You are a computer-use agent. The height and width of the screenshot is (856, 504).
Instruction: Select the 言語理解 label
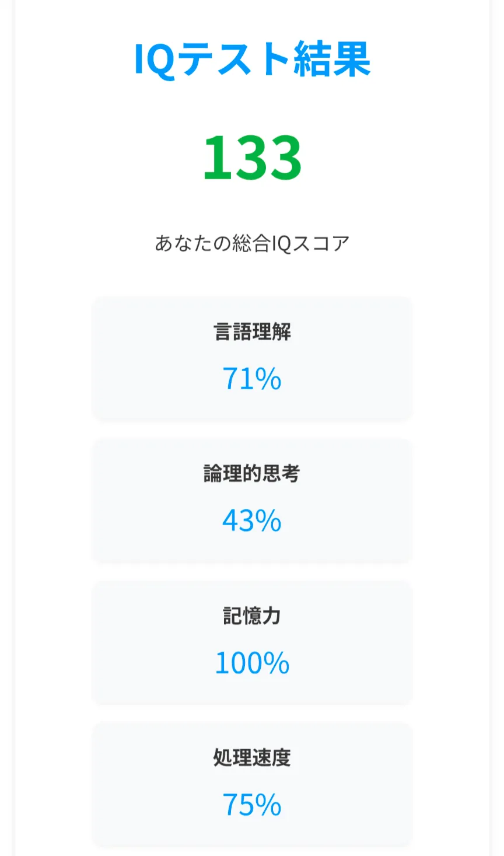coord(252,332)
